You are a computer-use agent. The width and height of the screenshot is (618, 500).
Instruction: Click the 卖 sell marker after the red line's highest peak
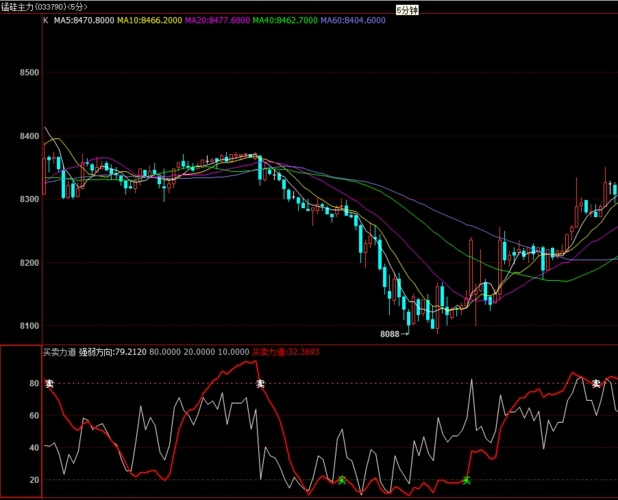[x=261, y=383]
